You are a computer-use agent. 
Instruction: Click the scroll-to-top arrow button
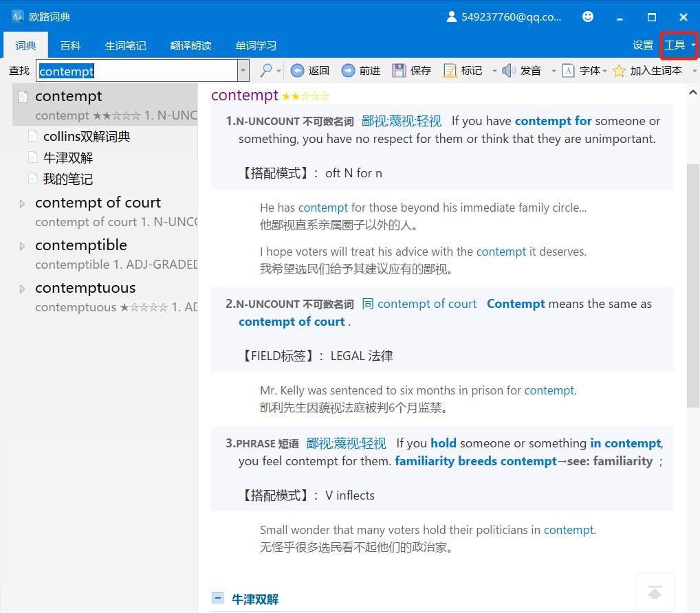pos(655,591)
